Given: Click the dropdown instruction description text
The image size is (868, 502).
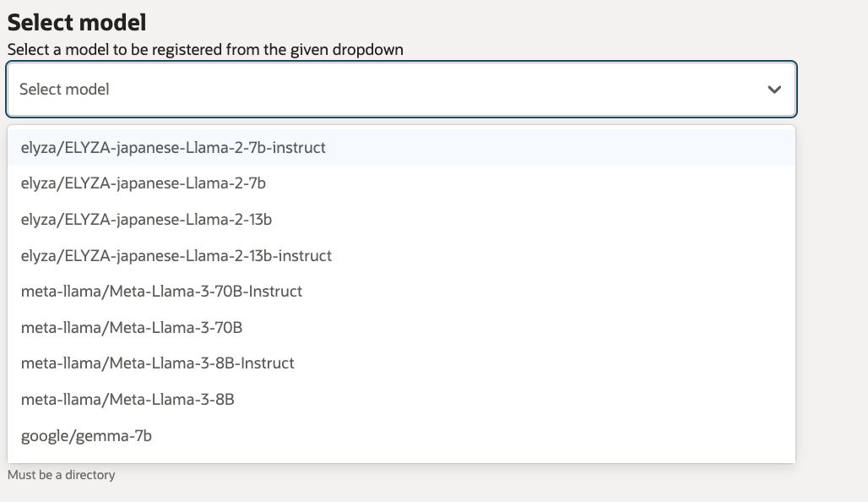Looking at the screenshot, I should [205, 49].
